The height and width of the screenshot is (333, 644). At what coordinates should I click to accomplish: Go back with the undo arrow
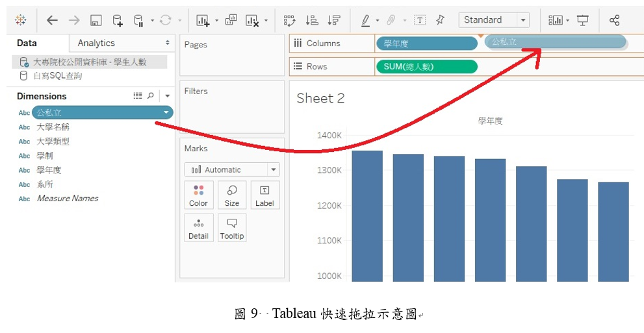(52, 20)
